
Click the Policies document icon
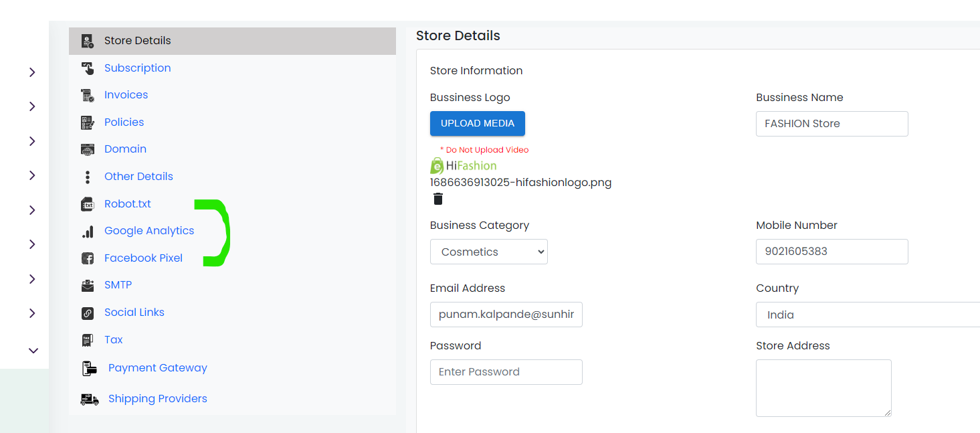tap(88, 122)
